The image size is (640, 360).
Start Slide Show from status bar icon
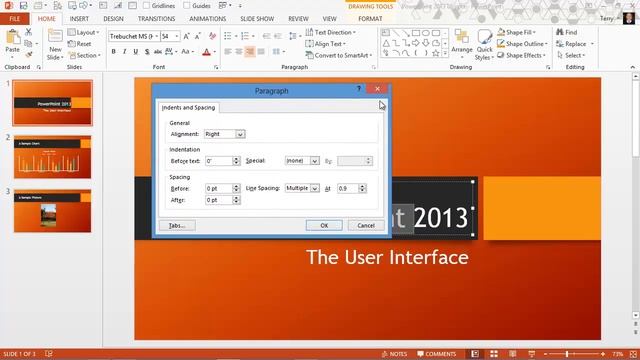[x=531, y=354]
